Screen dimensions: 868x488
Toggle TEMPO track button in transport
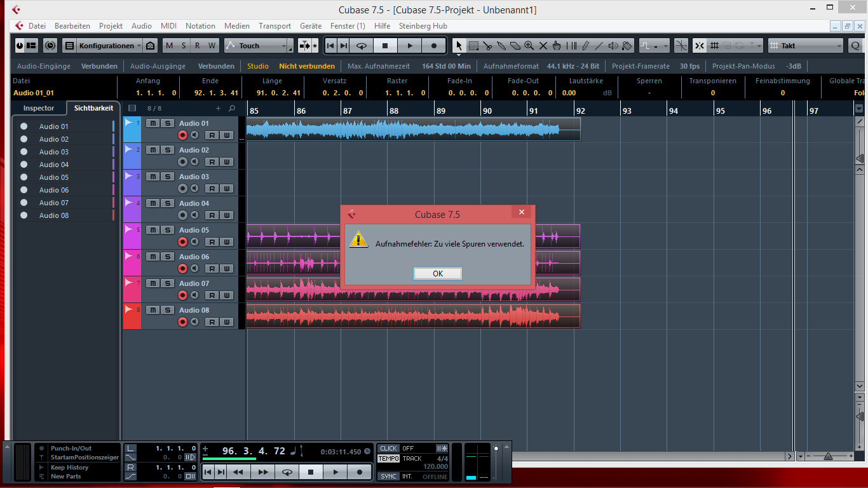click(389, 459)
